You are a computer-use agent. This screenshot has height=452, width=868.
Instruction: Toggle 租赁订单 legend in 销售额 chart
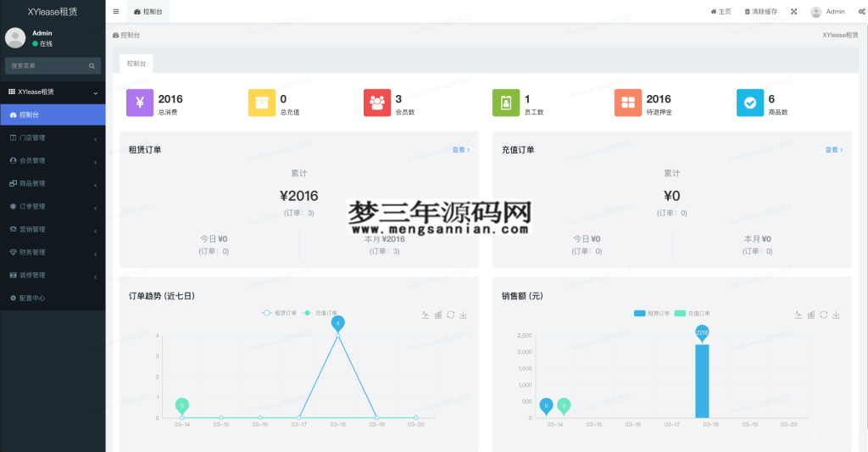(x=652, y=314)
